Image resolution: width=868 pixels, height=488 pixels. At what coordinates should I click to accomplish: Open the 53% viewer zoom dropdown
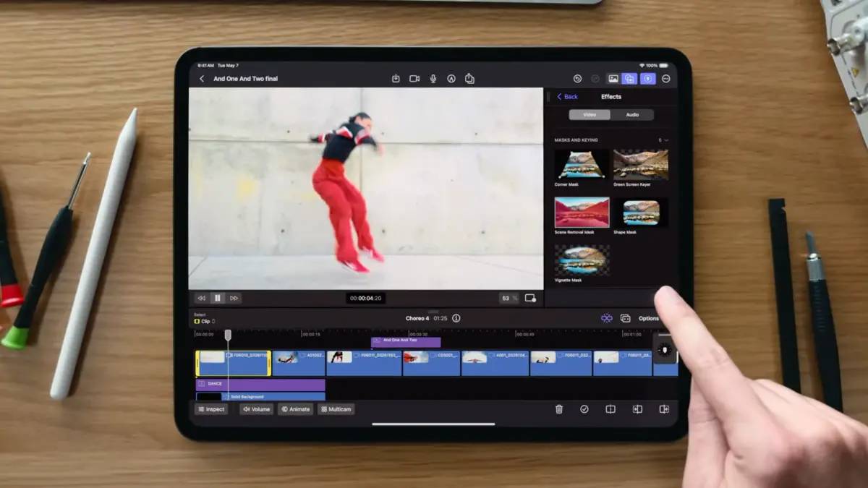[509, 298]
